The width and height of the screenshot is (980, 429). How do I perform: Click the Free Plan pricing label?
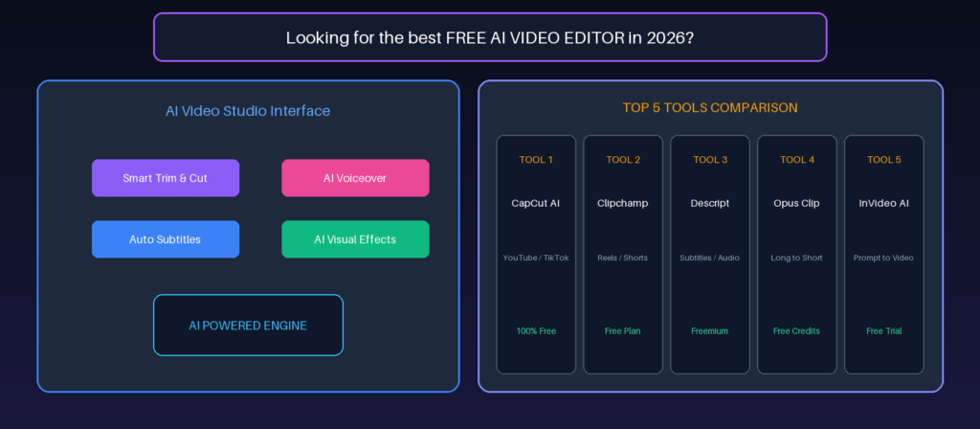click(622, 330)
